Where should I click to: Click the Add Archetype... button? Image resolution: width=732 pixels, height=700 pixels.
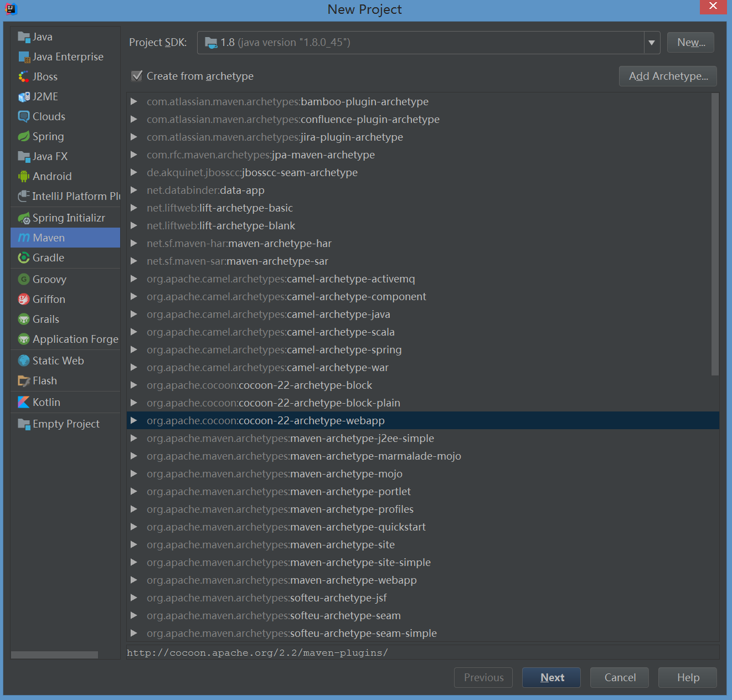(668, 76)
